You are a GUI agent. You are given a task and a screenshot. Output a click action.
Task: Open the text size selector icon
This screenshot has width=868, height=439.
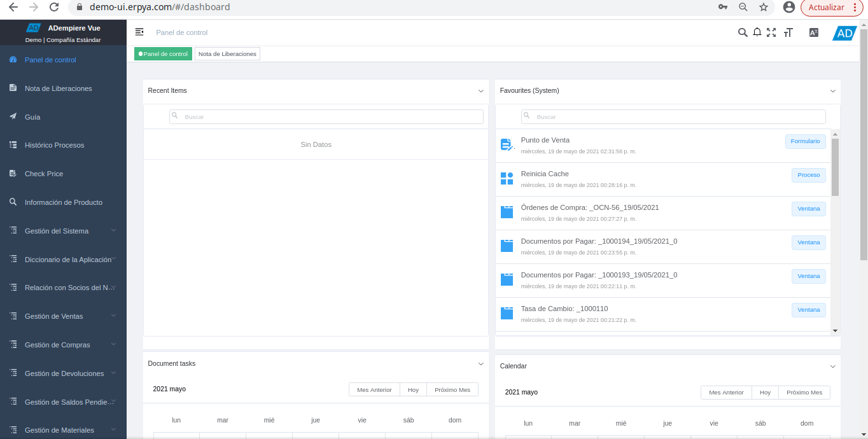pos(788,32)
